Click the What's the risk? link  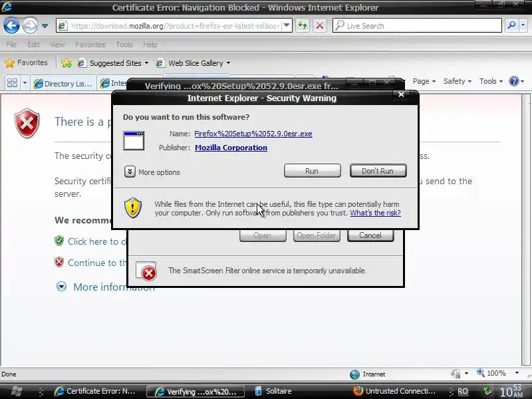pyautogui.click(x=375, y=213)
